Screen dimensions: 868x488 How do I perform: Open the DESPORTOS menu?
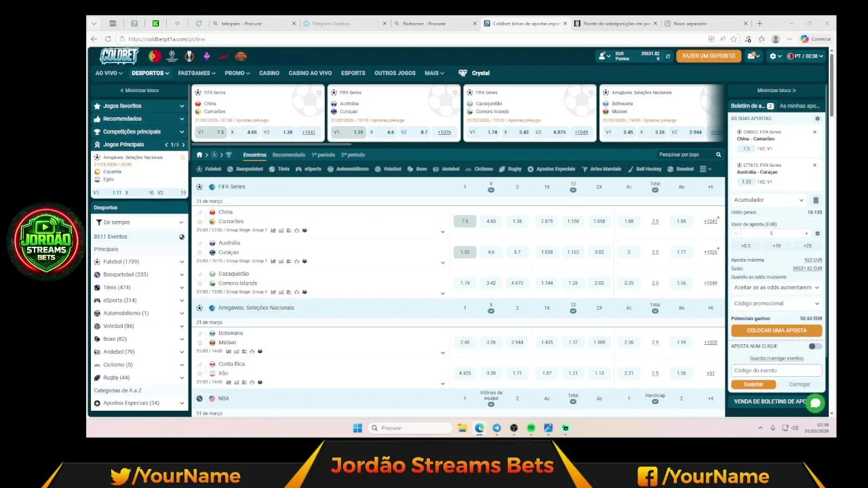click(x=151, y=73)
